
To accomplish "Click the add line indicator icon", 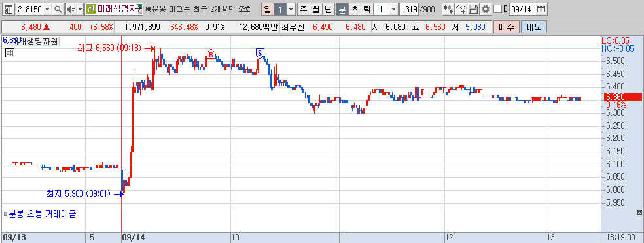I will click(x=461, y=8).
